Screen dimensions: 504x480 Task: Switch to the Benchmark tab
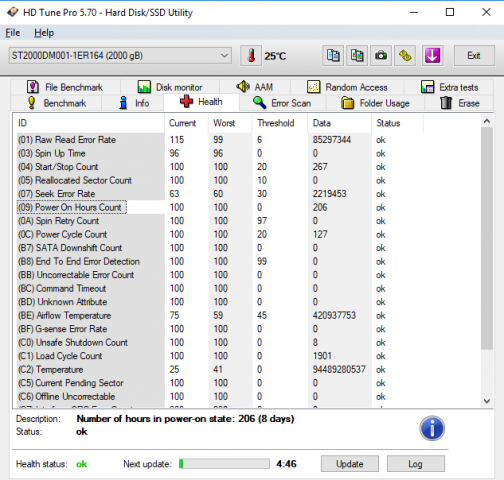tap(56, 103)
